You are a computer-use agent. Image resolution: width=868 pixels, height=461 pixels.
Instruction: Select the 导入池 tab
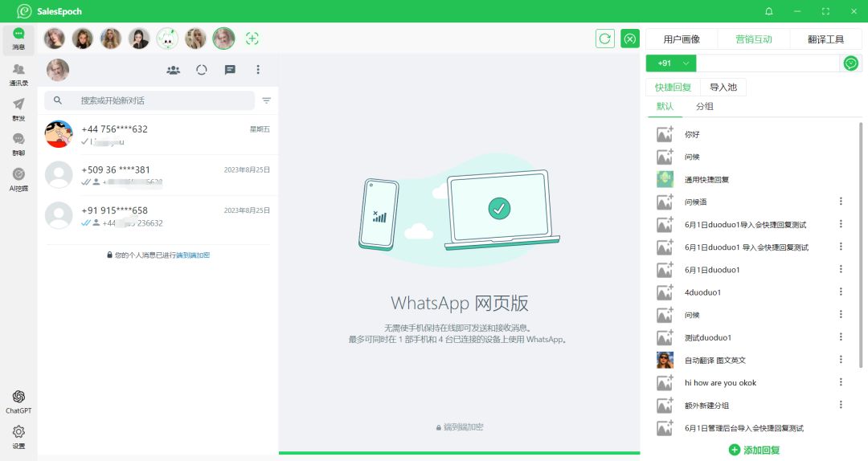pyautogui.click(x=723, y=88)
